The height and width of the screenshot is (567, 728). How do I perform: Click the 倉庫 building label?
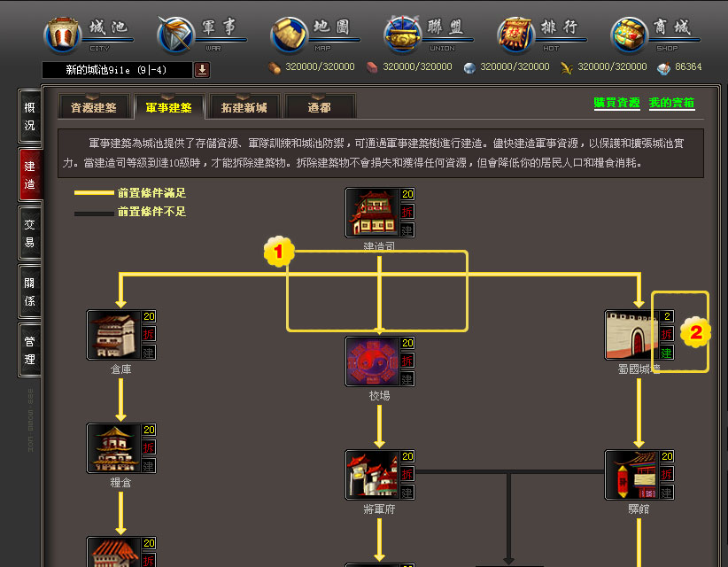coord(120,369)
